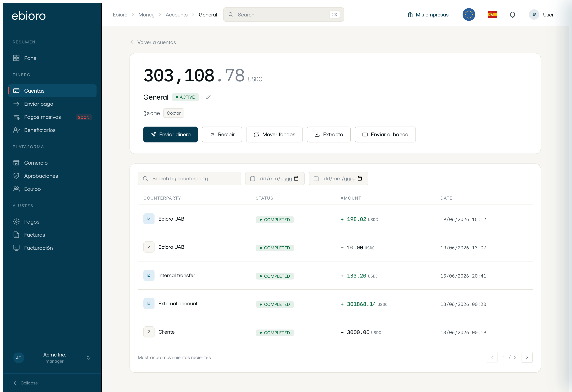The height and width of the screenshot is (392, 572).
Task: Copy the @acme handle
Action: pyautogui.click(x=174, y=113)
